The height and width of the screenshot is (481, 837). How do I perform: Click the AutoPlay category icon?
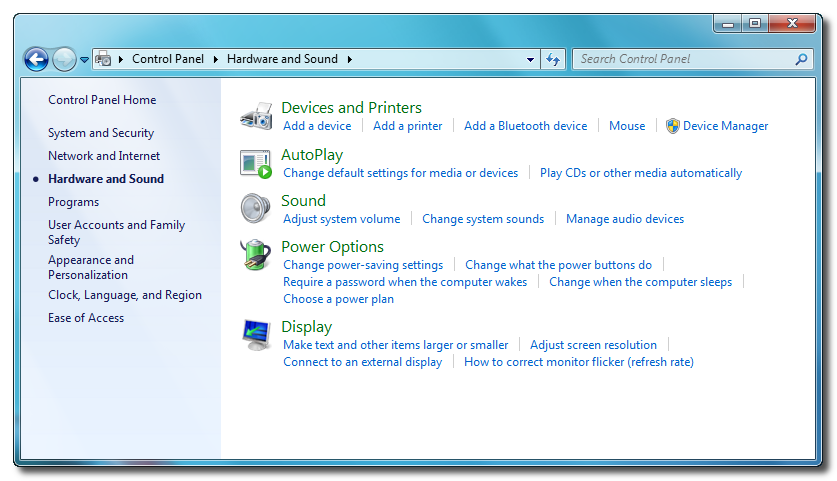[256, 163]
